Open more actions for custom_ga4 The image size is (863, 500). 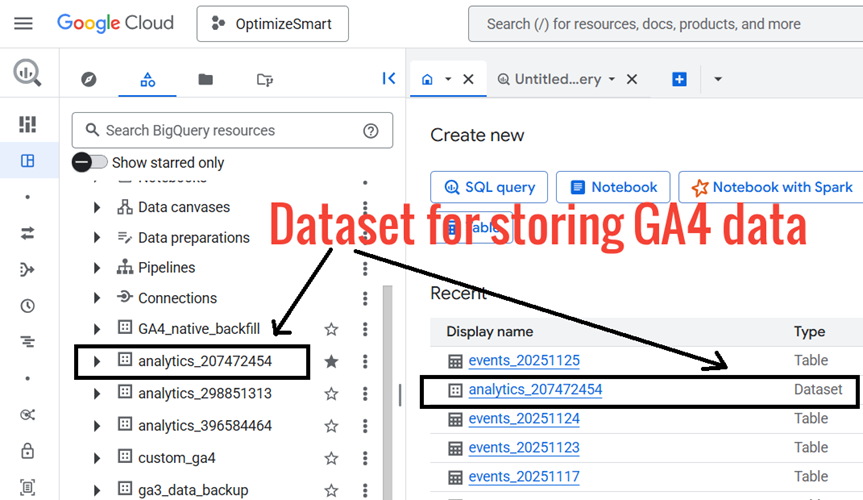pos(365,458)
